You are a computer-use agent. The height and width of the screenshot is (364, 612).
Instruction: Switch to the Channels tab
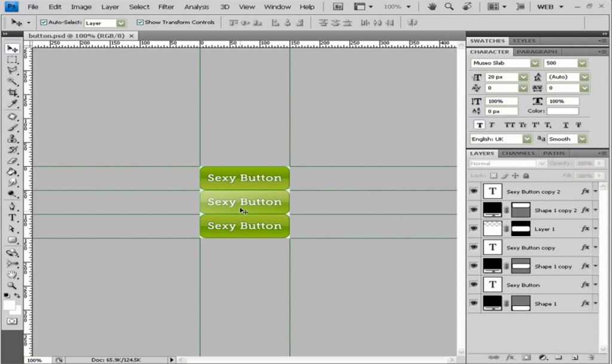point(518,154)
